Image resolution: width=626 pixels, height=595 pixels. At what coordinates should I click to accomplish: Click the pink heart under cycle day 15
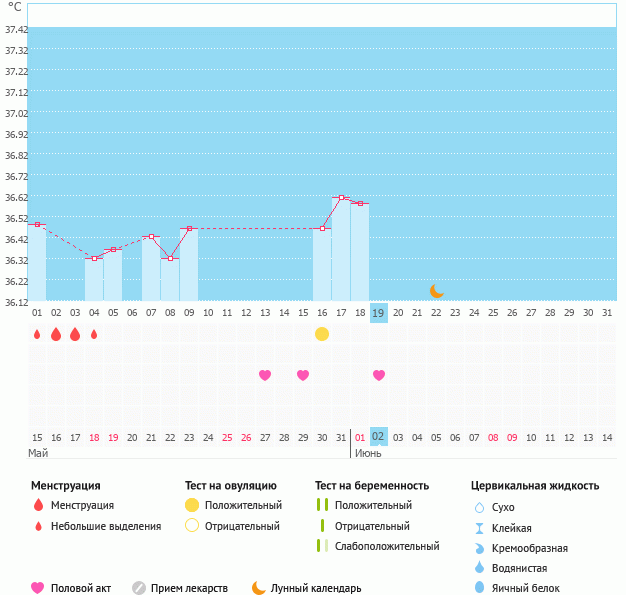point(303,375)
